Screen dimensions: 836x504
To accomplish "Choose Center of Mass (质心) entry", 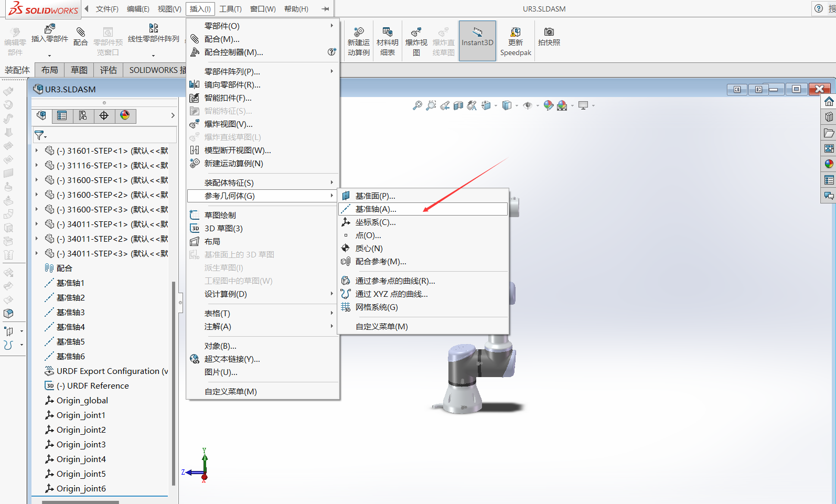I will click(423, 248).
